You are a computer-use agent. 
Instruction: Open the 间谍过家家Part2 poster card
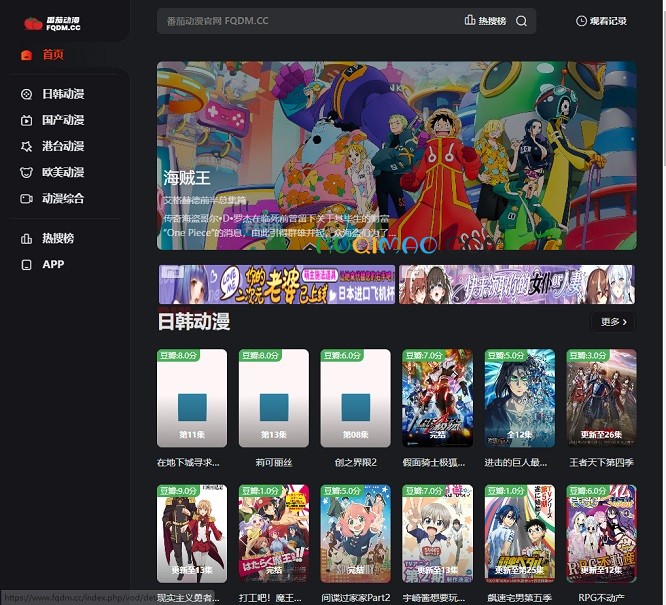pyautogui.click(x=356, y=534)
